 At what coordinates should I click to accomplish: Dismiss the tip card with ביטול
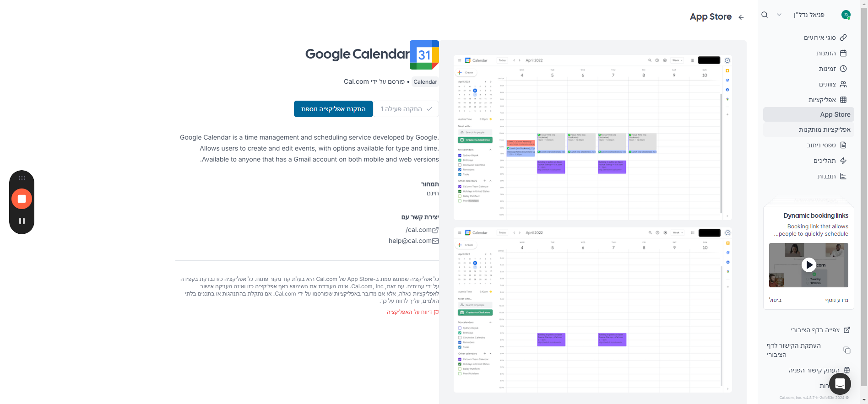coord(775,300)
